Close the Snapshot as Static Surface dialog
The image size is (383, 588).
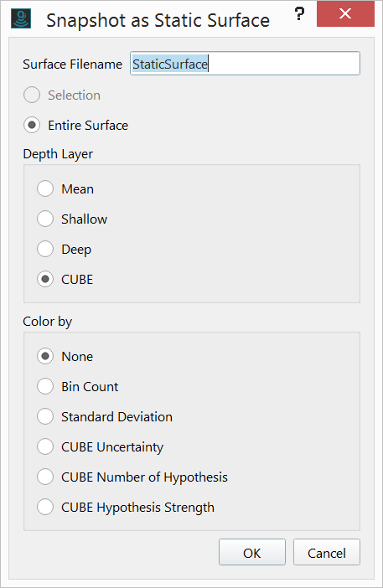click(x=345, y=14)
